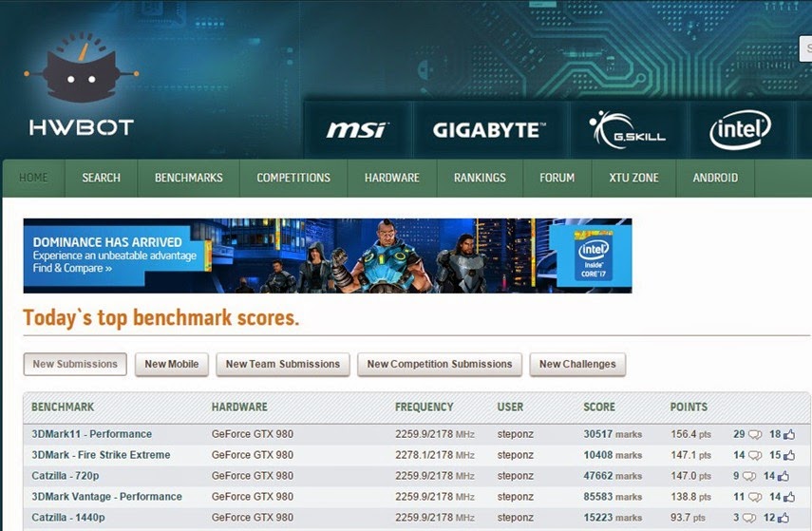Click comment icon in Catzilla 1440p row
This screenshot has width=812, height=531.
[748, 518]
